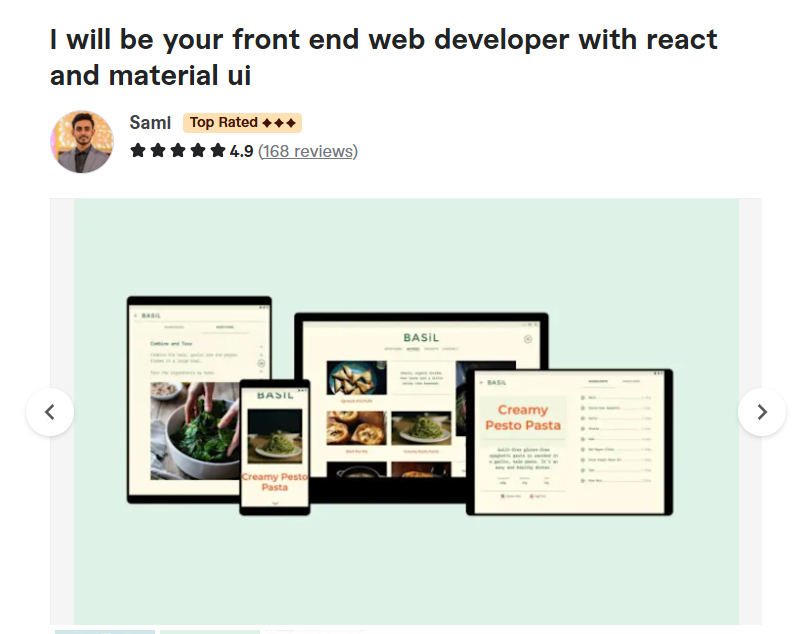Click the gig title heading
This screenshot has height=634, width=804.
(384, 57)
